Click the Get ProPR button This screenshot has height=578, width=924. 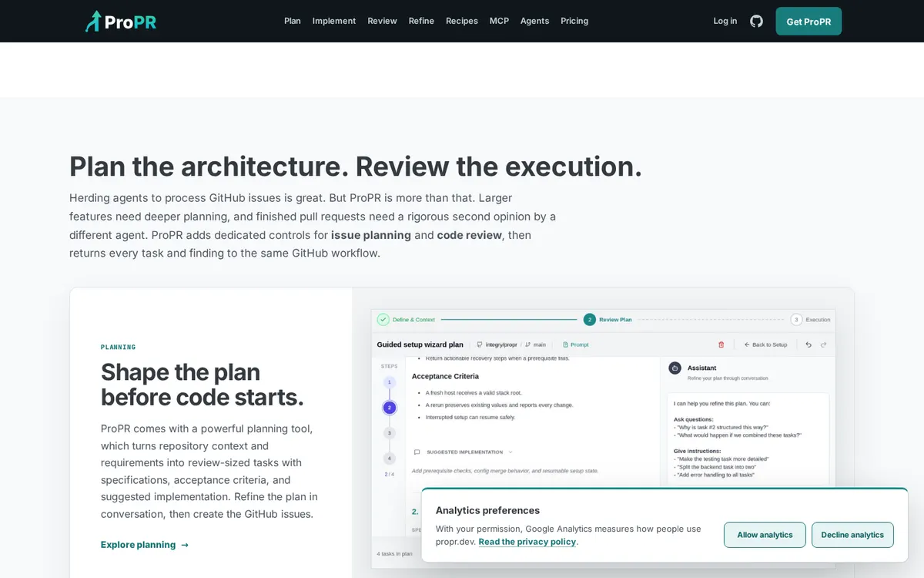(x=808, y=22)
